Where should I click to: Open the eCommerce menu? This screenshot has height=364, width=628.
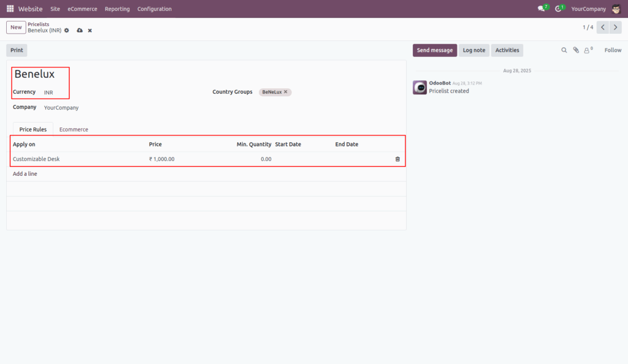coord(82,9)
